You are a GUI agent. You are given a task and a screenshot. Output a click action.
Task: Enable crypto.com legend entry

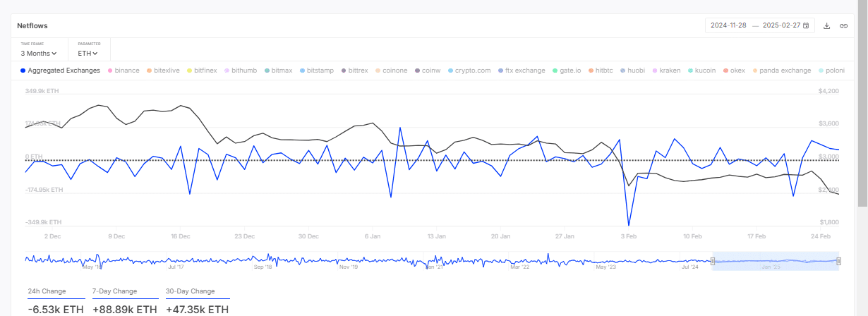click(x=469, y=71)
